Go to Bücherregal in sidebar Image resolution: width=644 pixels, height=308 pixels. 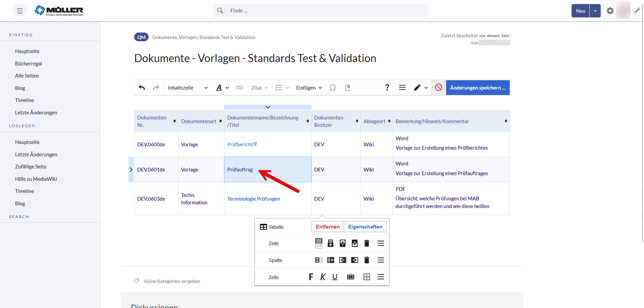pyautogui.click(x=29, y=64)
